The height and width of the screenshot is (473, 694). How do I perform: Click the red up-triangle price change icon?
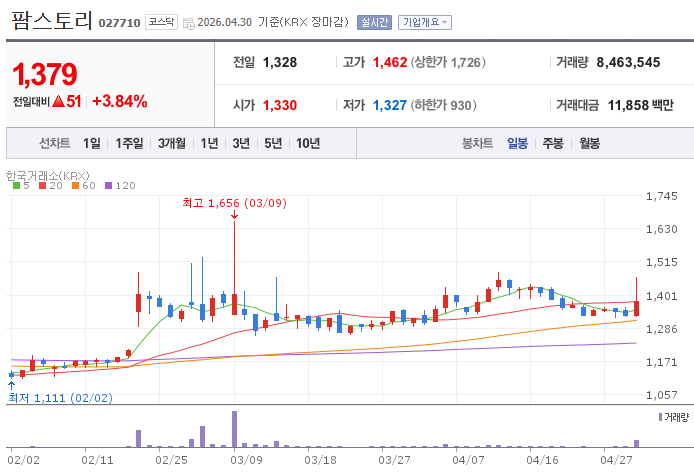tap(58, 101)
